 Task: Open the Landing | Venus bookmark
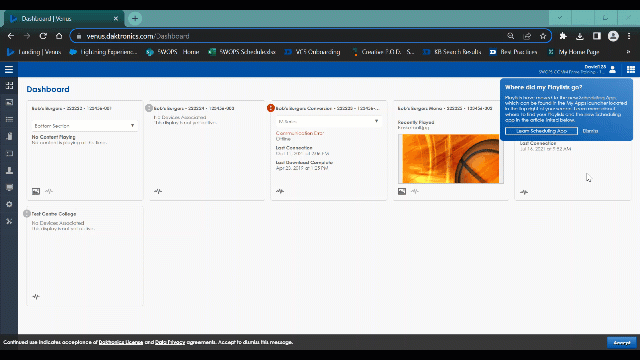[x=34, y=52]
